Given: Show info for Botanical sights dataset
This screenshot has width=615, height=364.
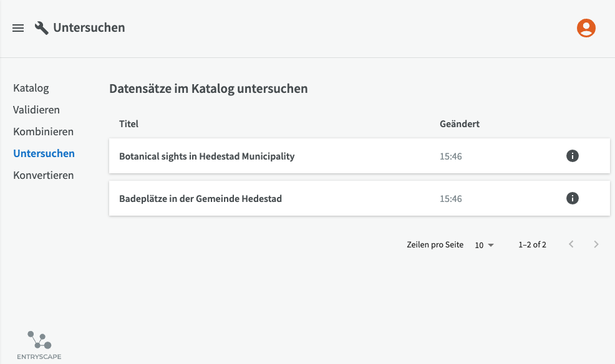Looking at the screenshot, I should coord(572,156).
